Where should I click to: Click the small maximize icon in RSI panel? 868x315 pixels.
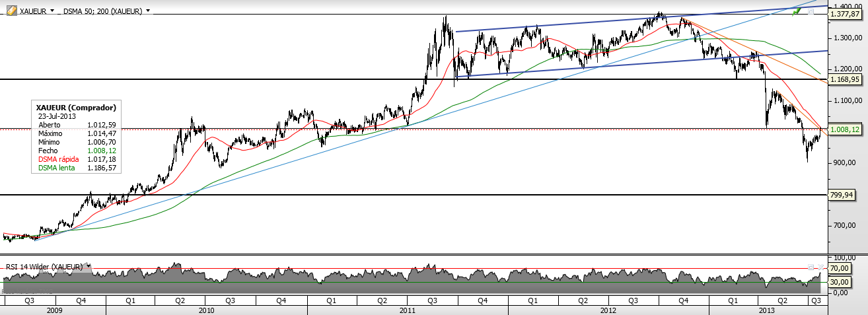pyautogui.click(x=811, y=267)
